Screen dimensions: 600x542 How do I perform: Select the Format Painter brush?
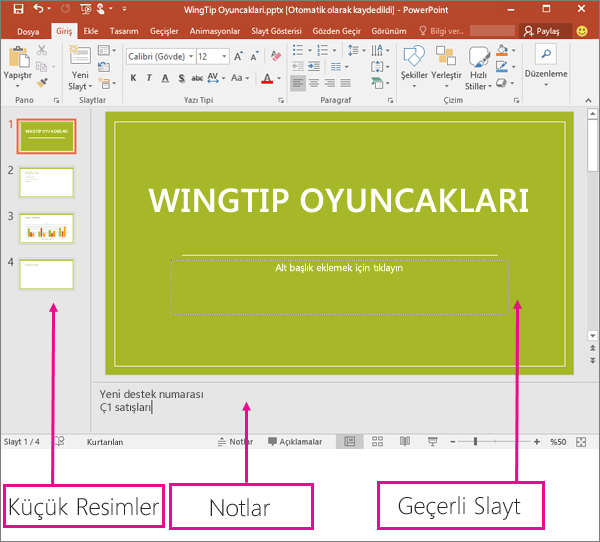[x=42, y=82]
